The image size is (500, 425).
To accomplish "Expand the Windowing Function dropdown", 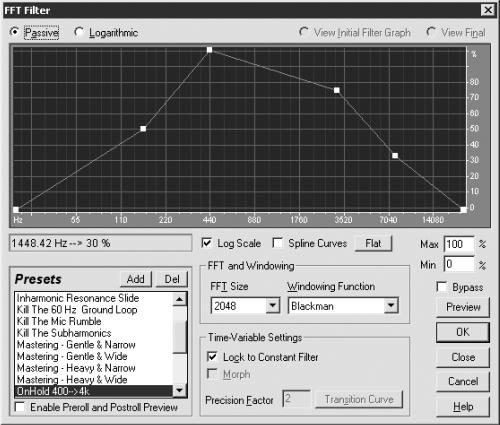I will [391, 305].
